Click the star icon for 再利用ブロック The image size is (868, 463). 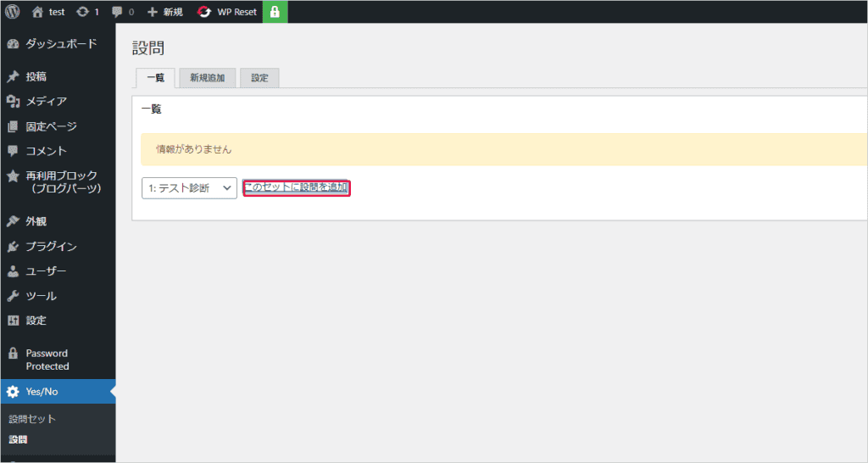tap(13, 176)
